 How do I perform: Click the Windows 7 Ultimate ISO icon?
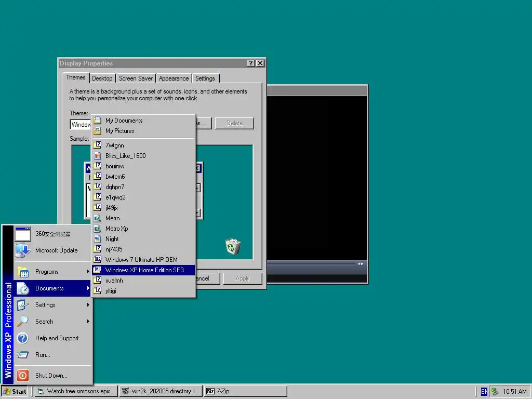tap(97, 260)
